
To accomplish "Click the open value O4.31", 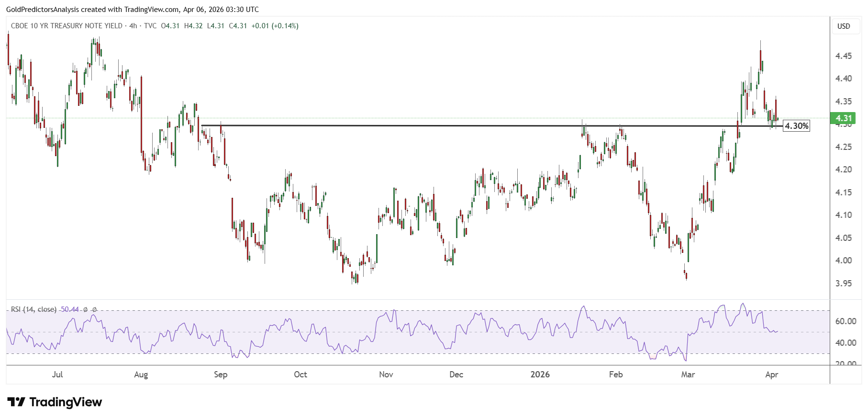I will [170, 26].
